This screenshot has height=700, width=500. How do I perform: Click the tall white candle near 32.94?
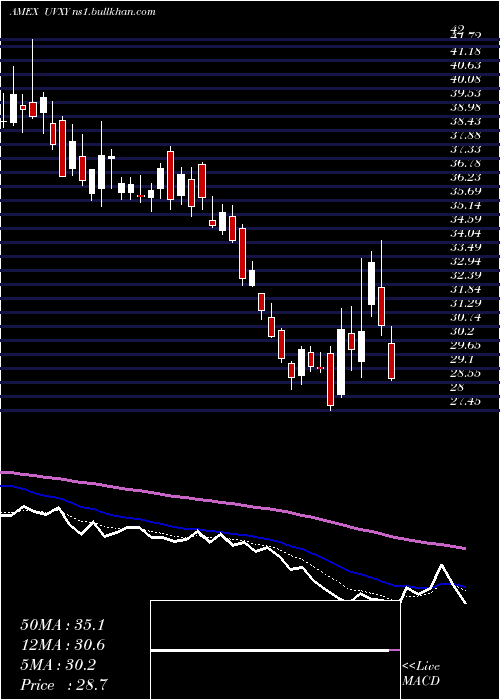pyautogui.click(x=371, y=284)
